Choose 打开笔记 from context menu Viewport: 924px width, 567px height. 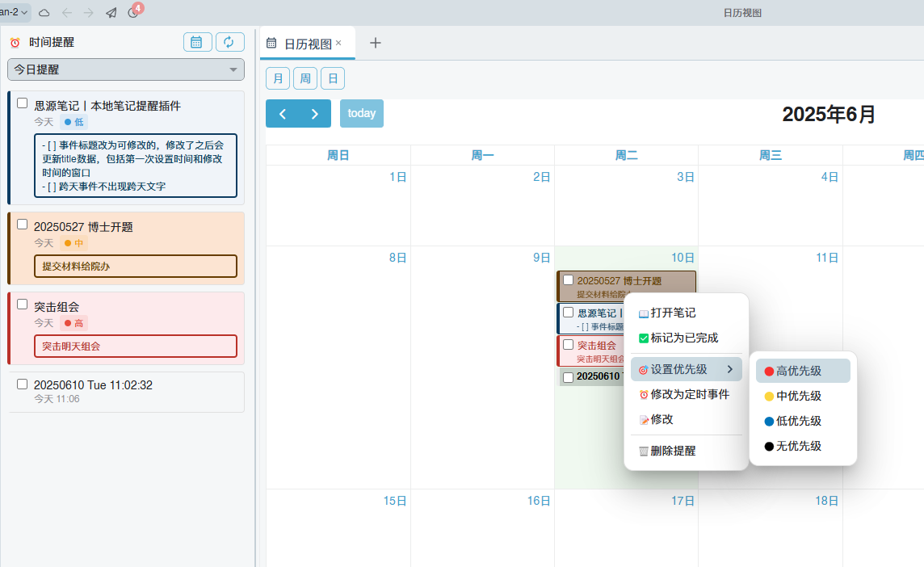click(686, 313)
